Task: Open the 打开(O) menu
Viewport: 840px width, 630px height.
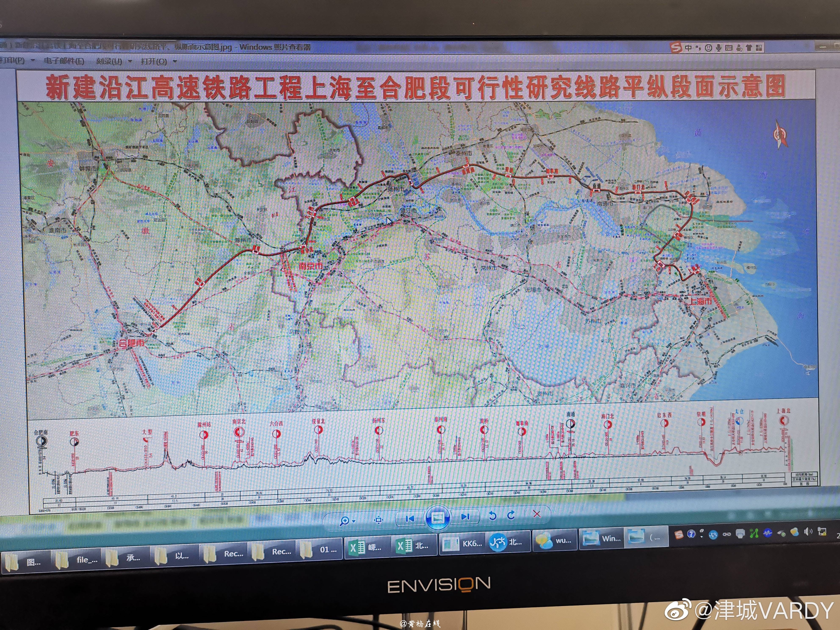Action: [154, 62]
